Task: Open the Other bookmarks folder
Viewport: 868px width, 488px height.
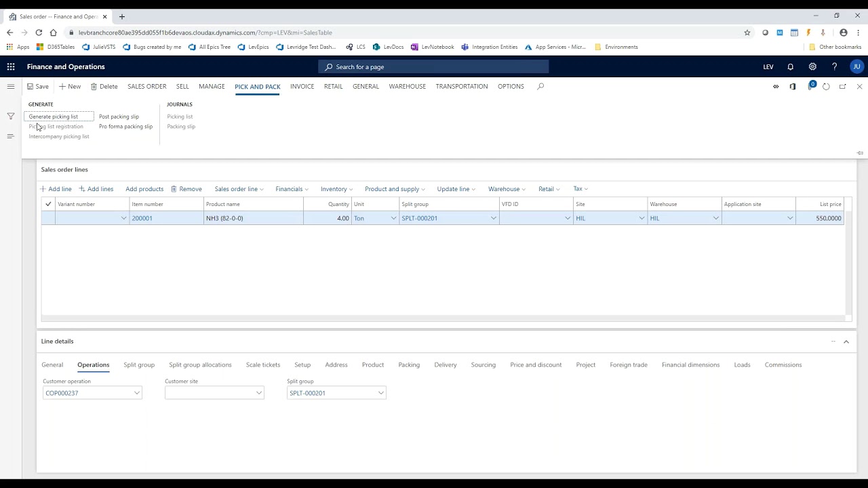Action: tap(835, 47)
